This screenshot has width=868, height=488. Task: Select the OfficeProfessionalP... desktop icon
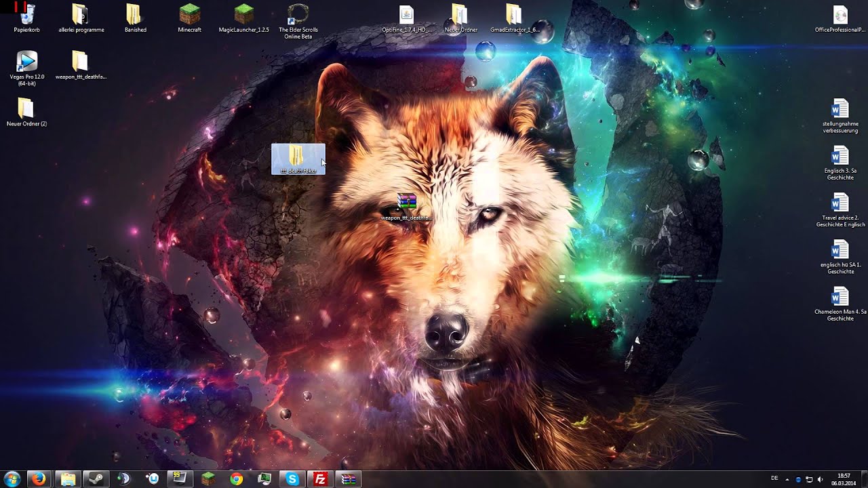click(x=840, y=18)
